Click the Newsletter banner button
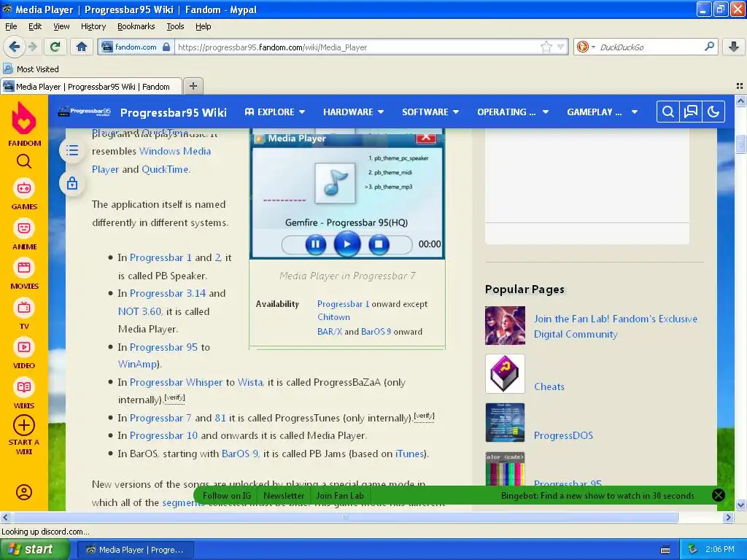Viewport: 747px width, 560px height. (284, 495)
